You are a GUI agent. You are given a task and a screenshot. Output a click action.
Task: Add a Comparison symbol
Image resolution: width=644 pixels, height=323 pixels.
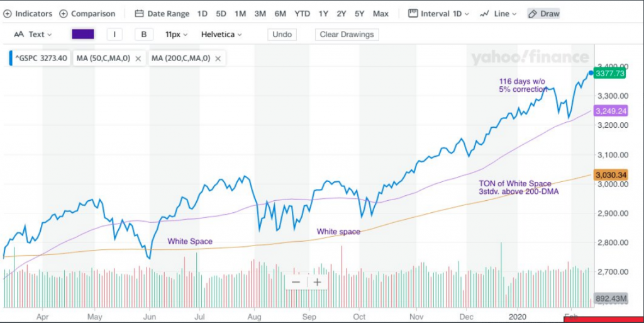(87, 13)
